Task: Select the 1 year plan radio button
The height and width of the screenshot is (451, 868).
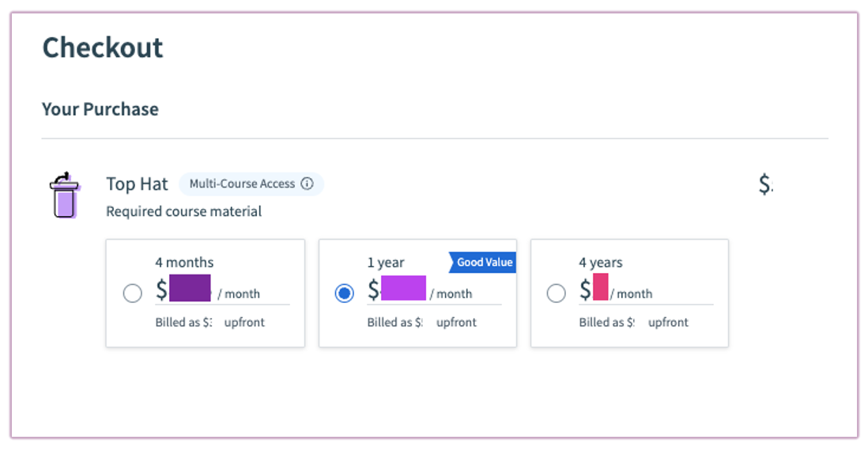Action: click(345, 294)
